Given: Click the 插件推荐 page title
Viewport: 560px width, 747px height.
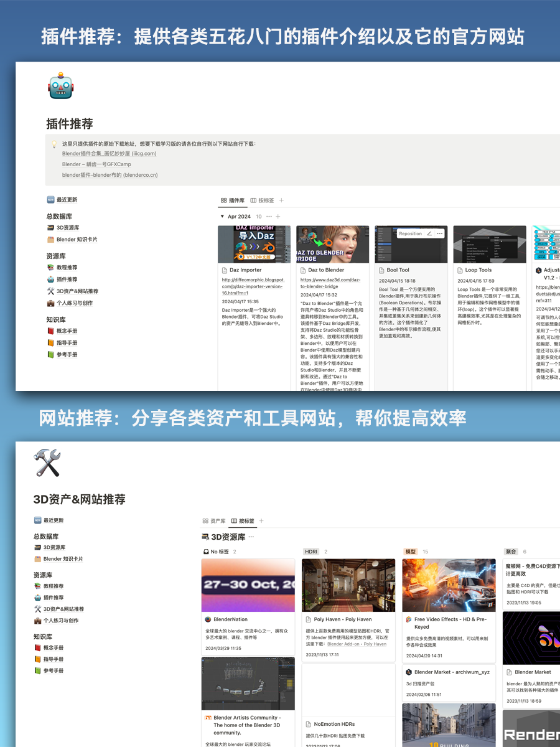Looking at the screenshot, I should click(x=70, y=124).
